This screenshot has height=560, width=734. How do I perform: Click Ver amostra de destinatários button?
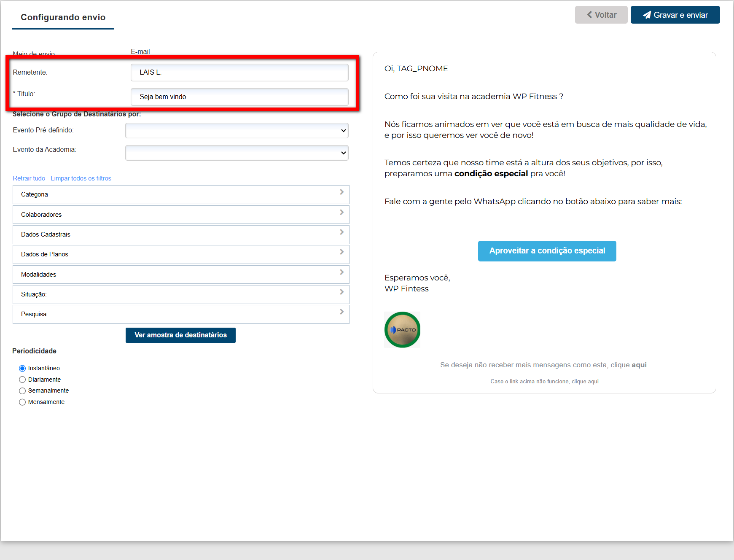[180, 335]
